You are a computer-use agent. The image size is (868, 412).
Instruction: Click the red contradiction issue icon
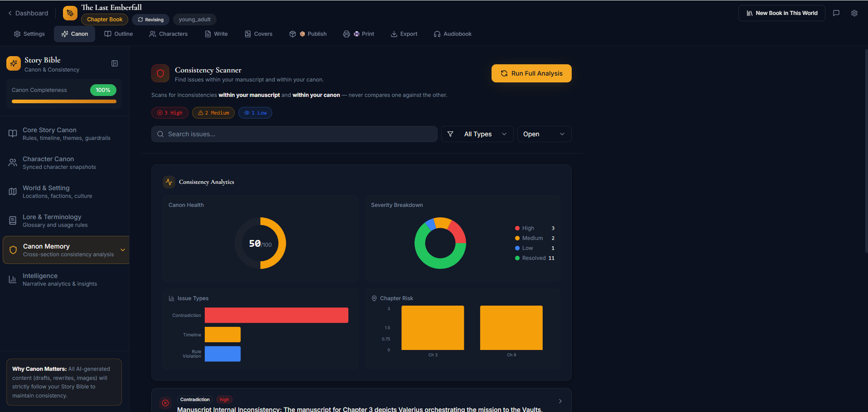165,402
